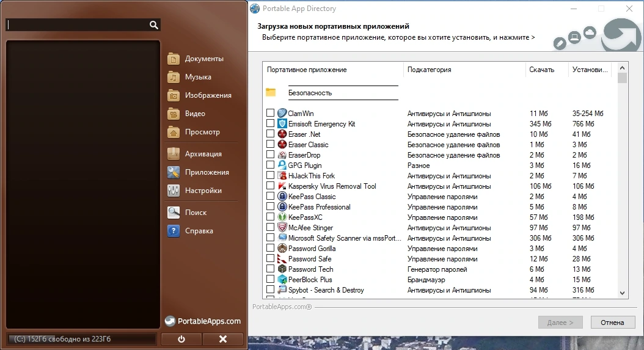Select the Password Tech row name

[310, 269]
